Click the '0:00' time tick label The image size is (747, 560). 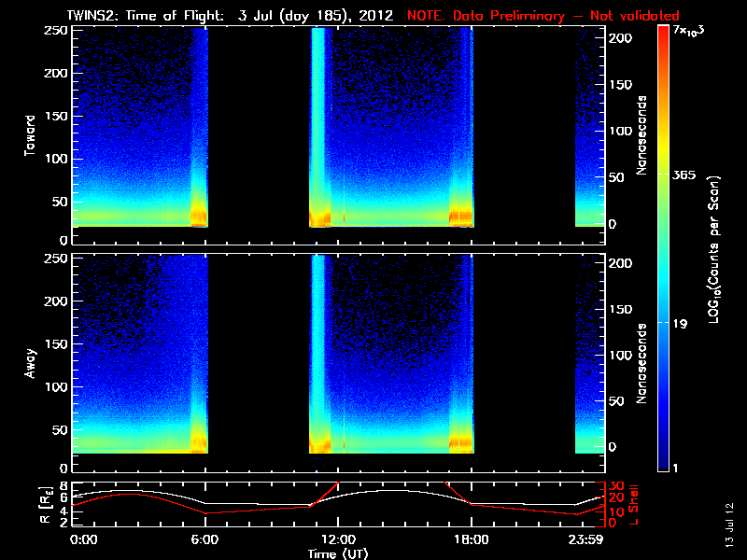[x=84, y=539]
